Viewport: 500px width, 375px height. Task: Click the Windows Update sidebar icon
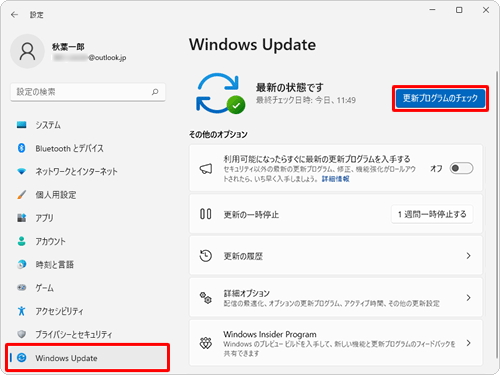coord(22,358)
